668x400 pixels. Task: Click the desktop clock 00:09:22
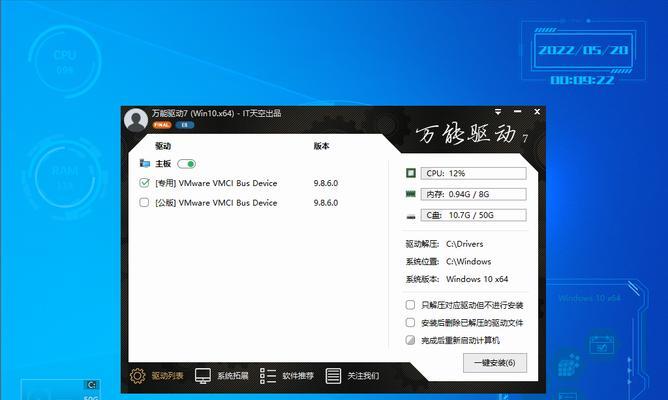pyautogui.click(x=582, y=80)
